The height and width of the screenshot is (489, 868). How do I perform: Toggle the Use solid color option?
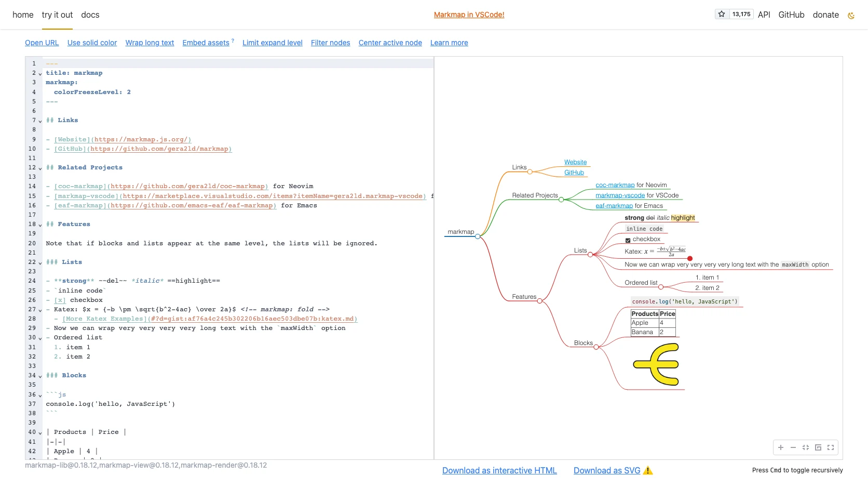tap(92, 43)
